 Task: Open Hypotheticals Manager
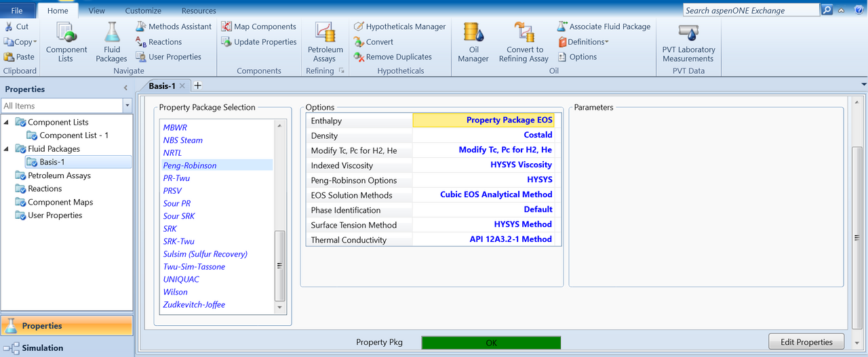coord(399,26)
